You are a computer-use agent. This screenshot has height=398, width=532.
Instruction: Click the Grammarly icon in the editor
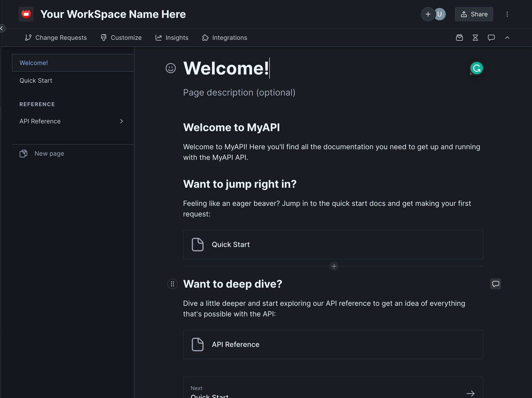(x=477, y=68)
